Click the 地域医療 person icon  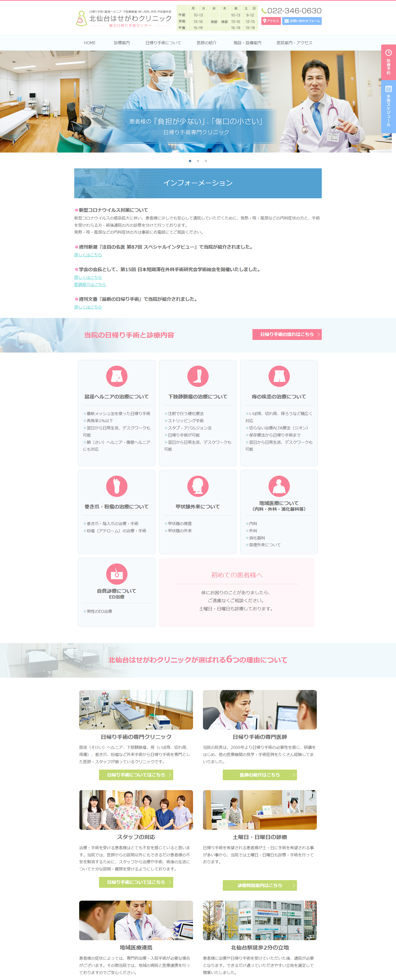pyautogui.click(x=279, y=486)
